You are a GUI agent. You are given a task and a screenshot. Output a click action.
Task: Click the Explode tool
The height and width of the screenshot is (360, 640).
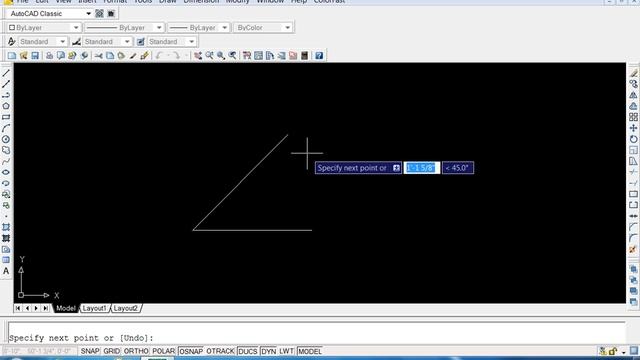click(633, 249)
